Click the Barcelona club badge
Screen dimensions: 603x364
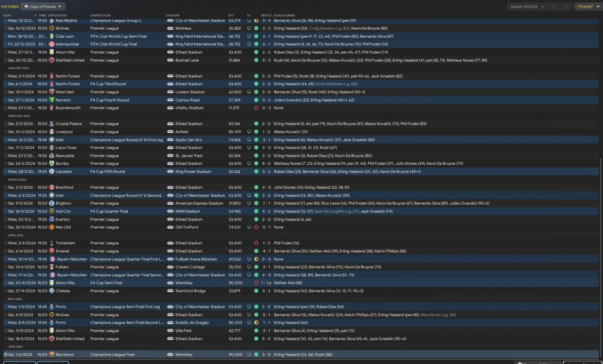(x=51, y=355)
